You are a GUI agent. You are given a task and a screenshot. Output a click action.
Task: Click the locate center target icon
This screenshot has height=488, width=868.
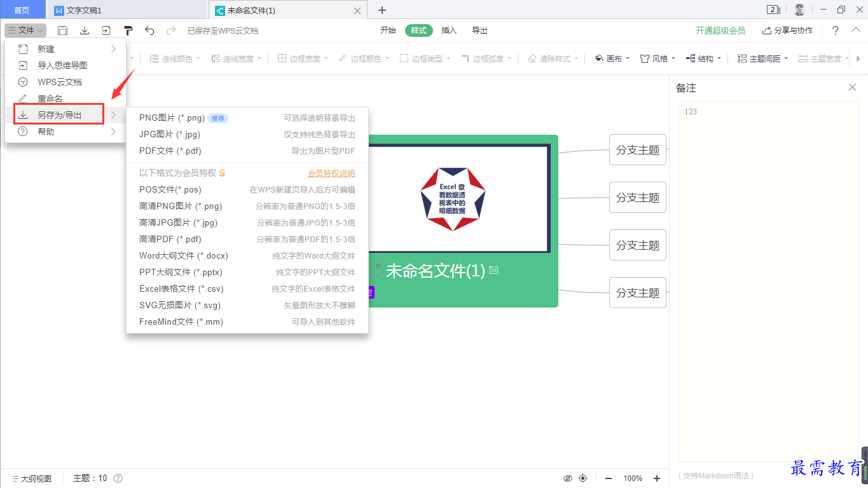582,478
